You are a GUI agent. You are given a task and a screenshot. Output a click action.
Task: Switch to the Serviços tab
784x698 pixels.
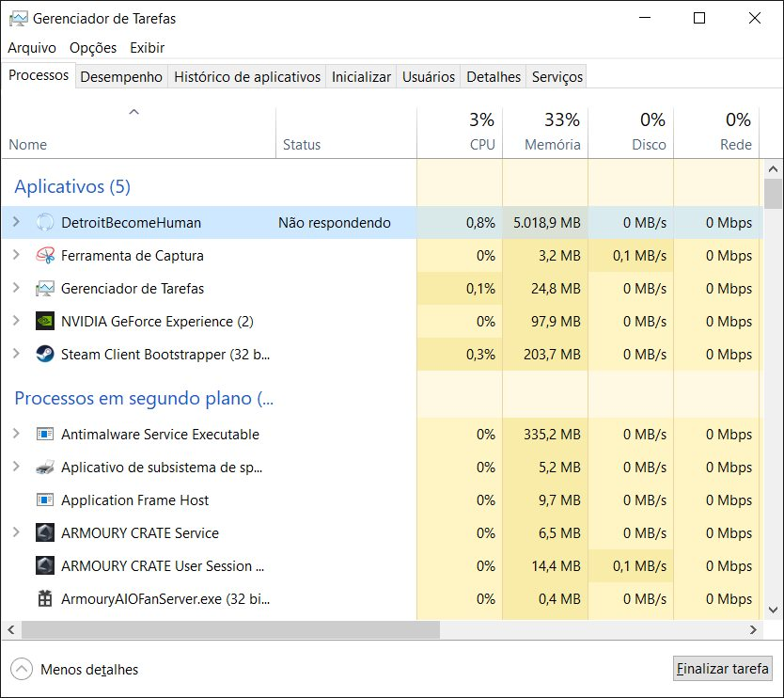(557, 76)
